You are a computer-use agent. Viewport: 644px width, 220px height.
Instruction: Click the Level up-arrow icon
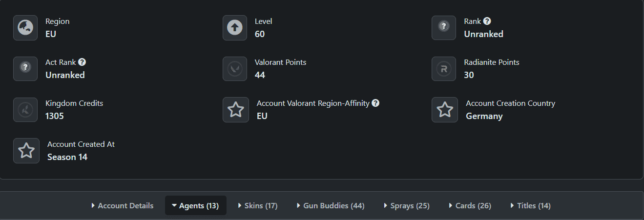(235, 28)
